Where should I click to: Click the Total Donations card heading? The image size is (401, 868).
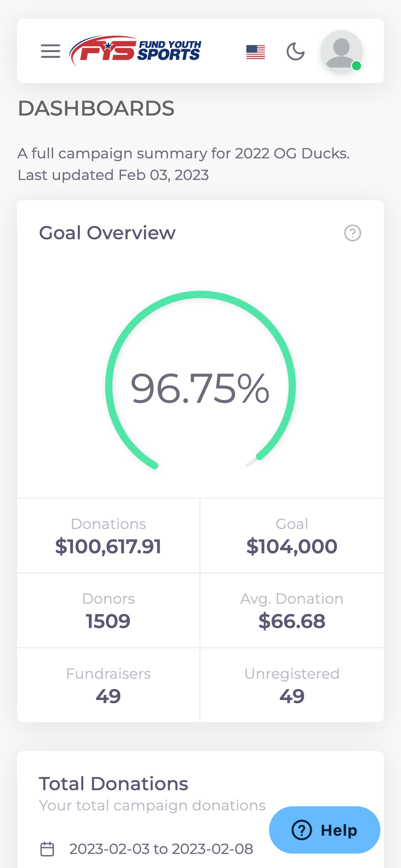[113, 784]
